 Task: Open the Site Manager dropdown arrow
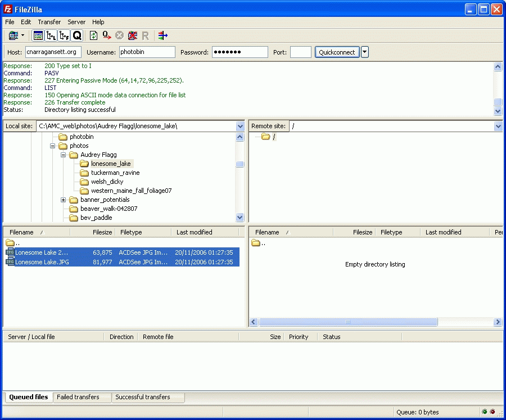(x=23, y=35)
